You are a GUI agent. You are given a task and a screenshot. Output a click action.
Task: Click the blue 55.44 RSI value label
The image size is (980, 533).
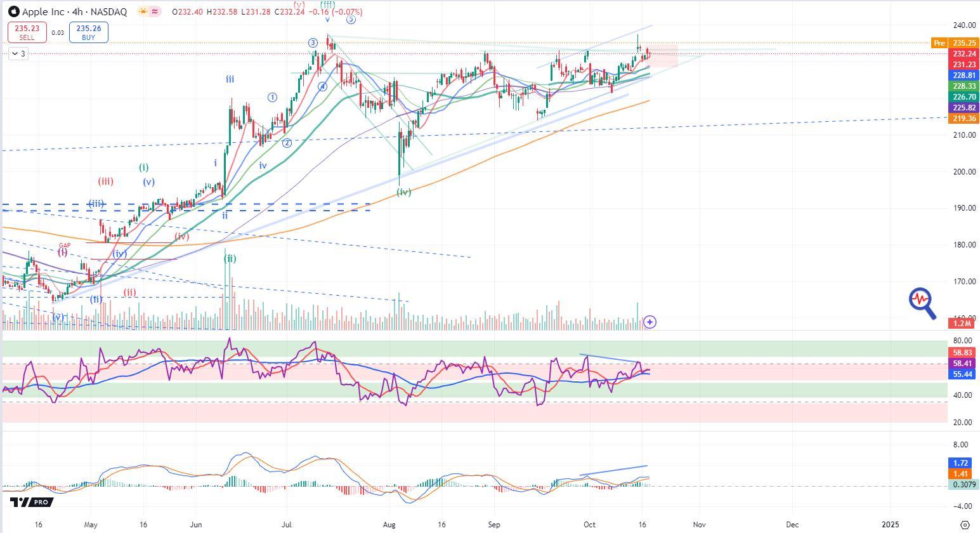tap(962, 374)
